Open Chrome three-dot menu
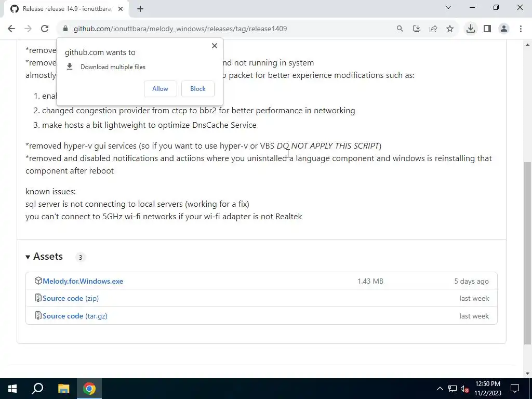Image resolution: width=532 pixels, height=399 pixels. (x=521, y=29)
